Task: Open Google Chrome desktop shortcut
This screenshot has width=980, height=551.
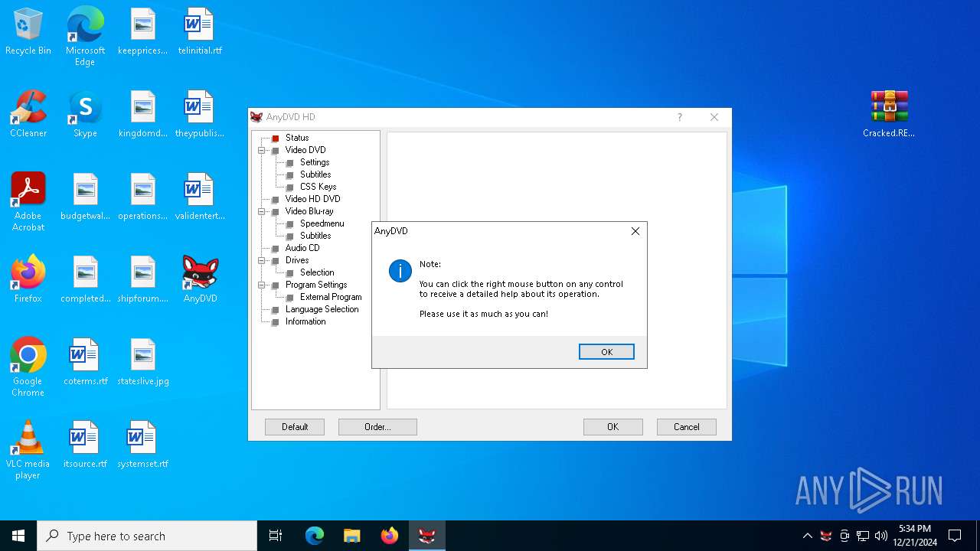Action: [x=28, y=367]
